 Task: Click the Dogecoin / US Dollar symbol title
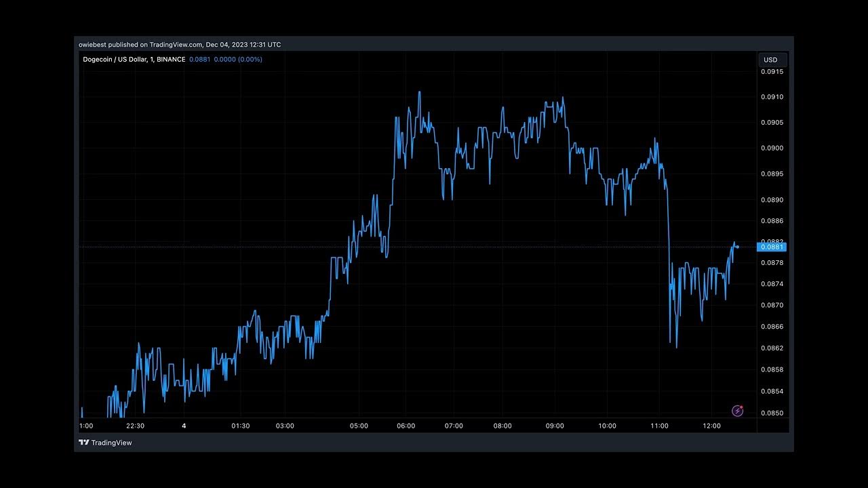[x=134, y=60]
